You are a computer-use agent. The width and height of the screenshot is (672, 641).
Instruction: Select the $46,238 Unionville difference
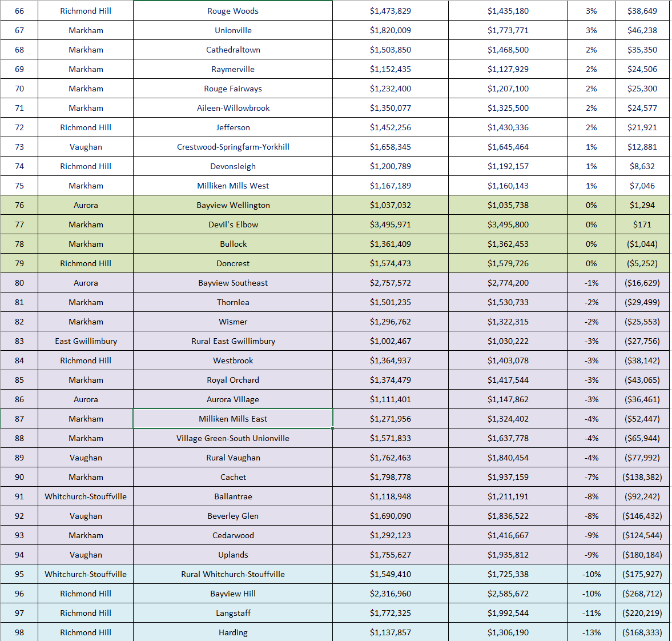pyautogui.click(x=642, y=30)
